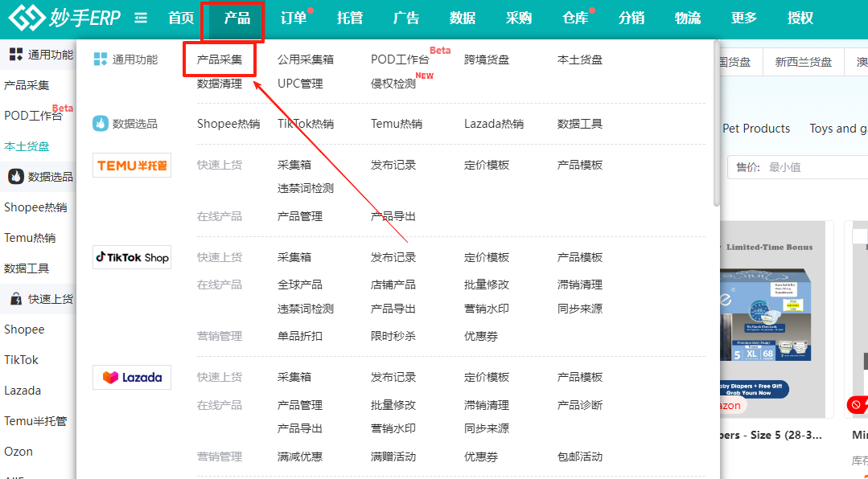
Task: Open 违禁词检测 in the TEMU半托管 section
Action: [x=306, y=188]
